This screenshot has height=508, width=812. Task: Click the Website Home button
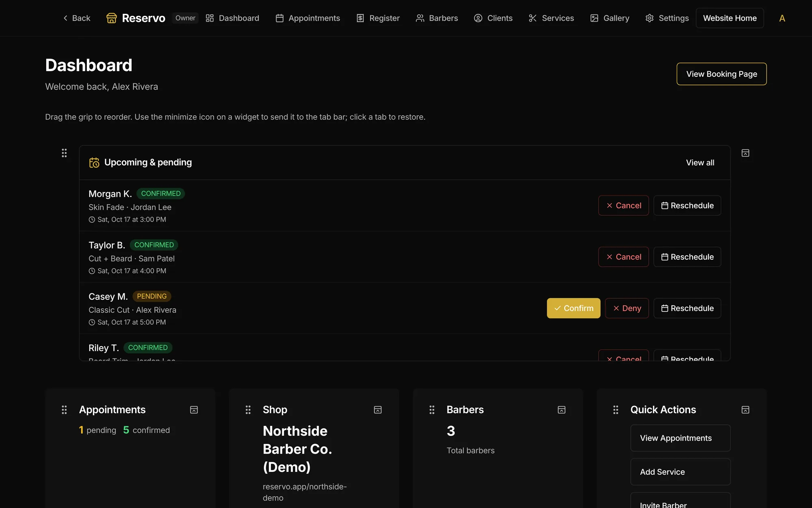click(730, 18)
